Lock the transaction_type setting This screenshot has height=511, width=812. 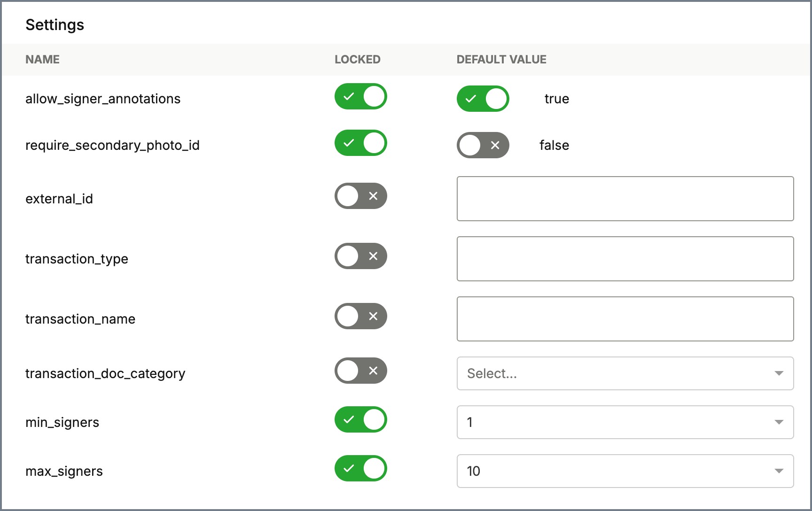pos(360,256)
